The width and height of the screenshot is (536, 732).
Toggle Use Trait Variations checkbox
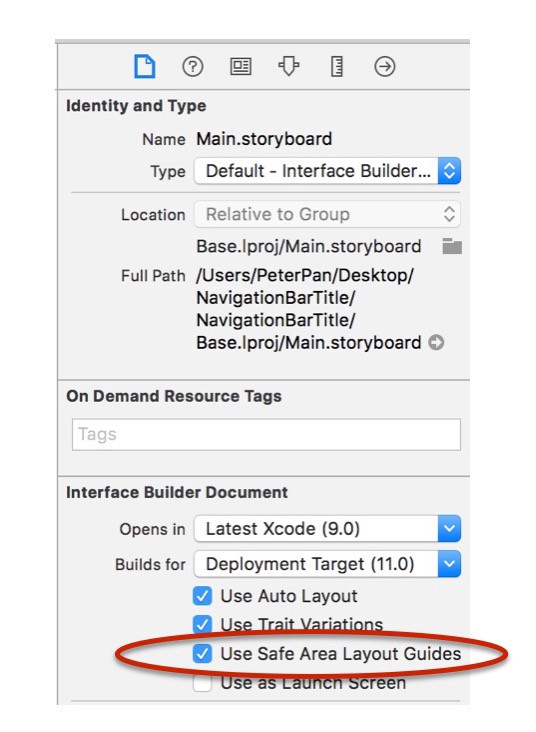(202, 624)
